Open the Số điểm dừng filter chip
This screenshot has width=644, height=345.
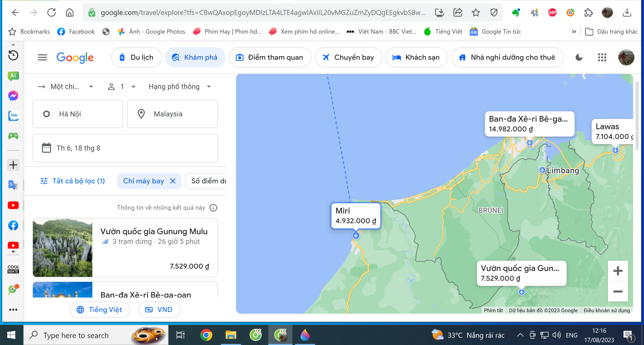click(x=206, y=181)
